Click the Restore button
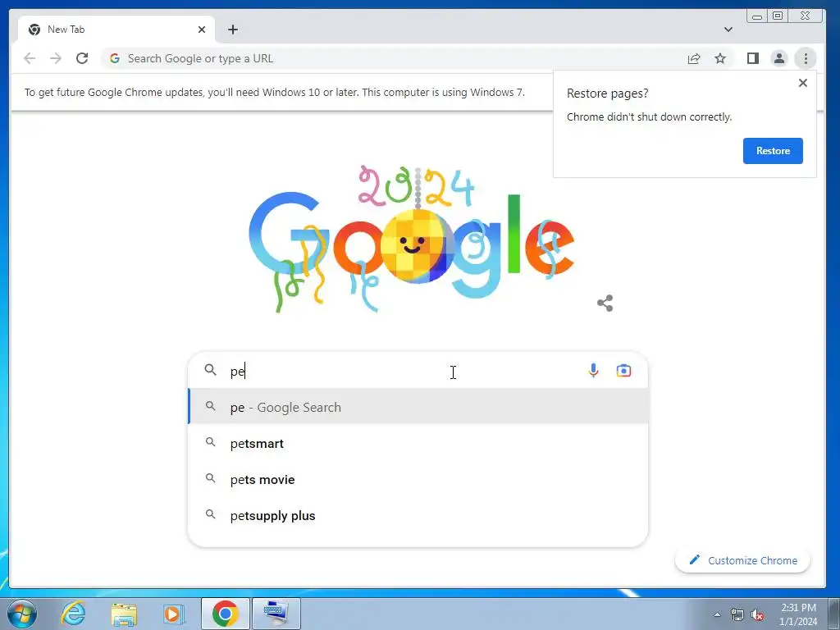The image size is (840, 630). coord(773,151)
